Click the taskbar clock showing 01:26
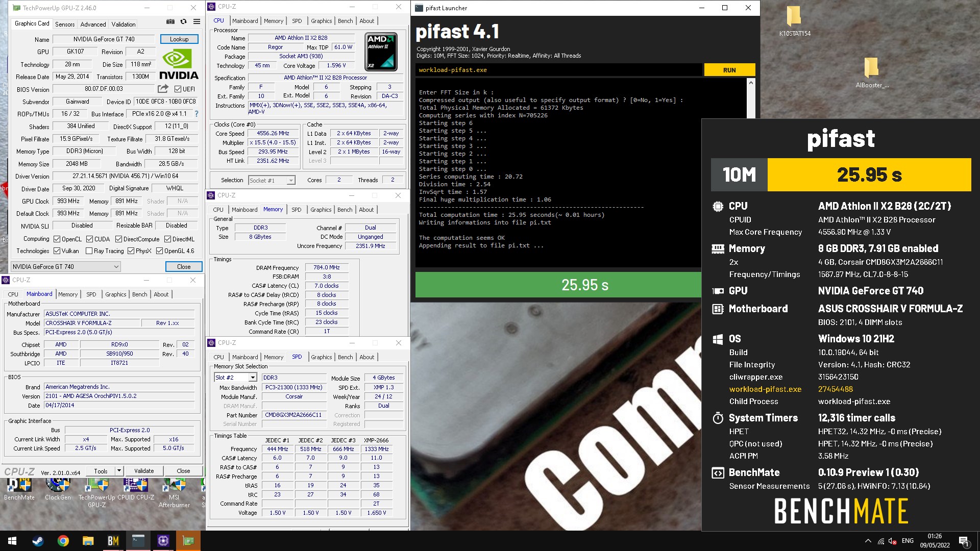The height and width of the screenshot is (551, 980). click(935, 541)
